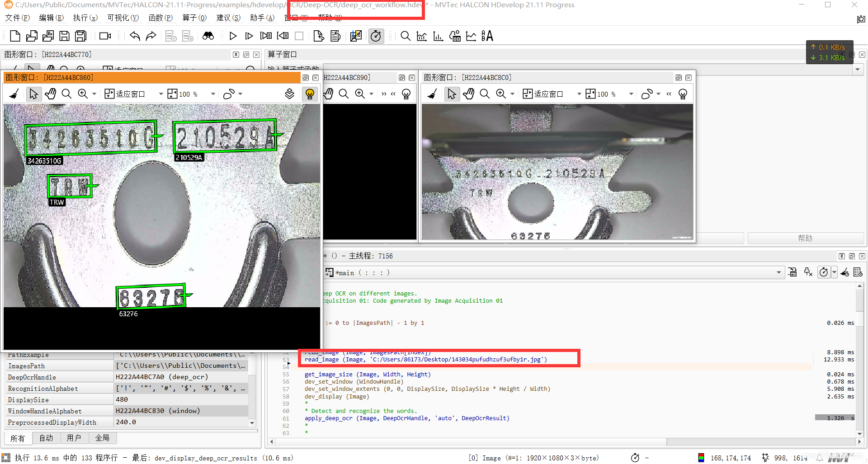Step into the procedure call
Image resolution: width=868 pixels, height=464 pixels.
(266, 36)
